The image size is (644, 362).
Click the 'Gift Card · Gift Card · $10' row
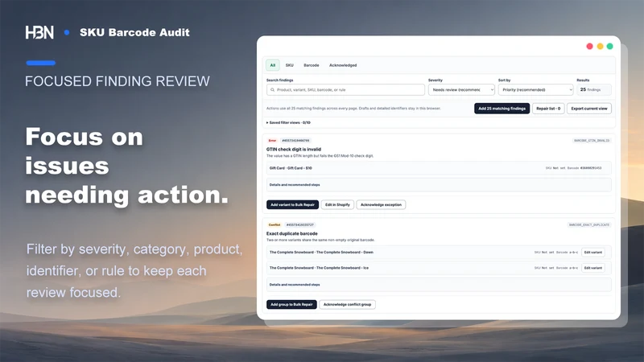tap(439, 168)
